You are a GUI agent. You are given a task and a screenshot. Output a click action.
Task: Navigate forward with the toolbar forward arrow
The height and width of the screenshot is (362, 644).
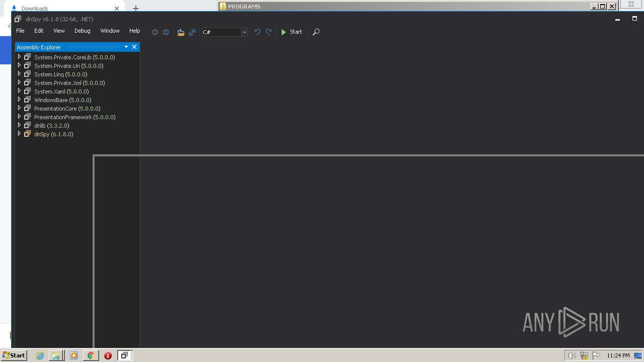click(166, 32)
